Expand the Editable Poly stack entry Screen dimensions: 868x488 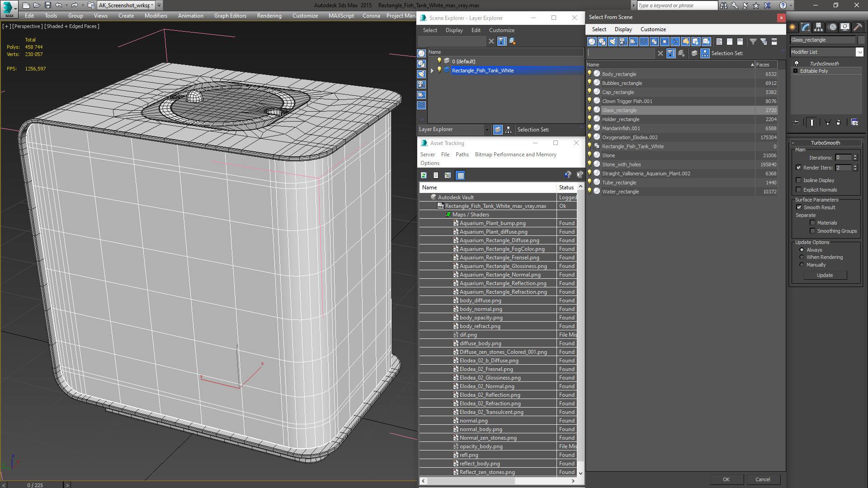[x=796, y=71]
